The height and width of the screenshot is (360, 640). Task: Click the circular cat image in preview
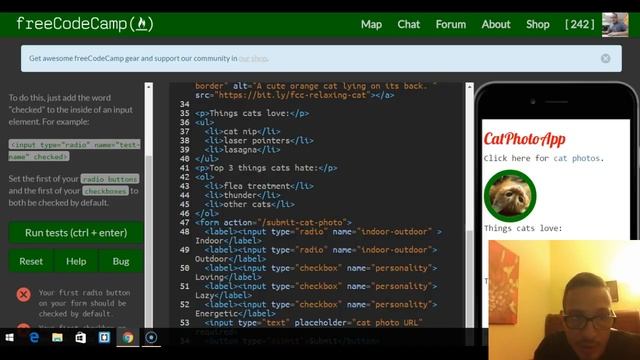tap(510, 196)
